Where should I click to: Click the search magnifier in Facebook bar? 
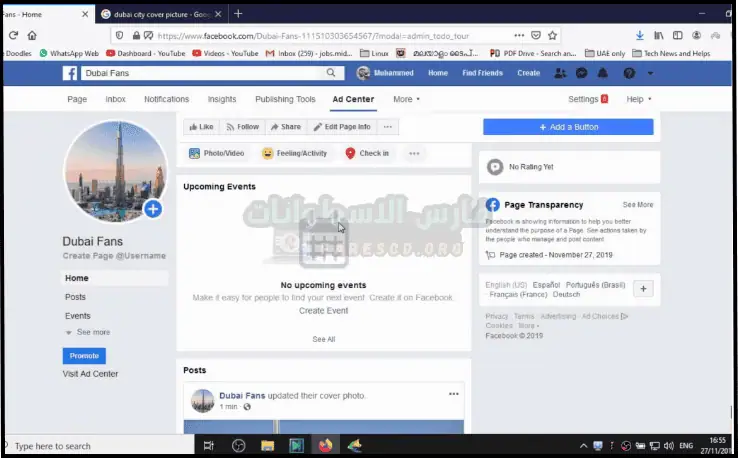[331, 73]
